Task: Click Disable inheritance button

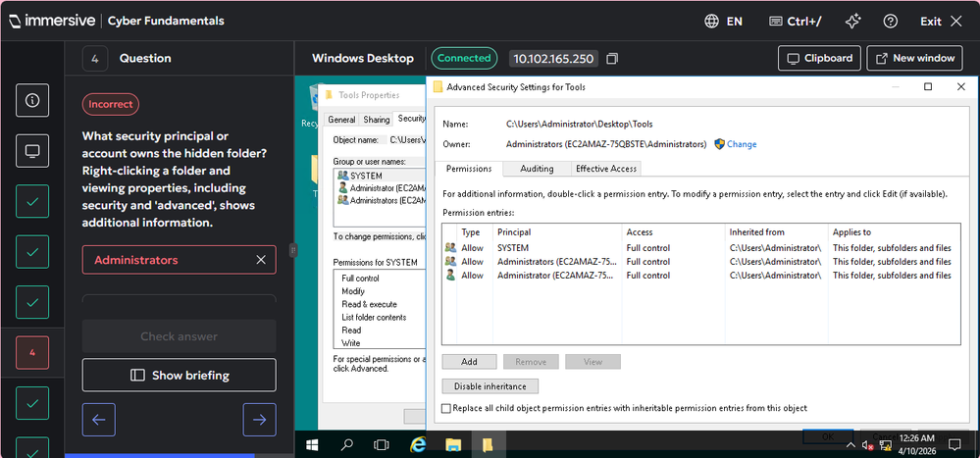Action: (490, 385)
